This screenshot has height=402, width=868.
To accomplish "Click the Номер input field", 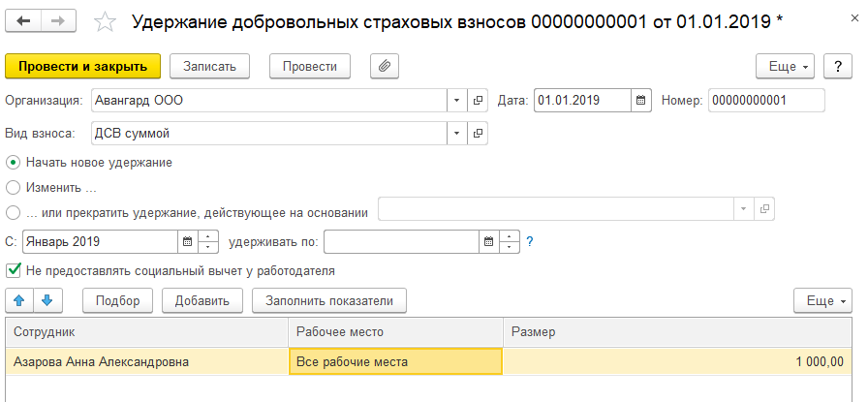I will point(765,101).
